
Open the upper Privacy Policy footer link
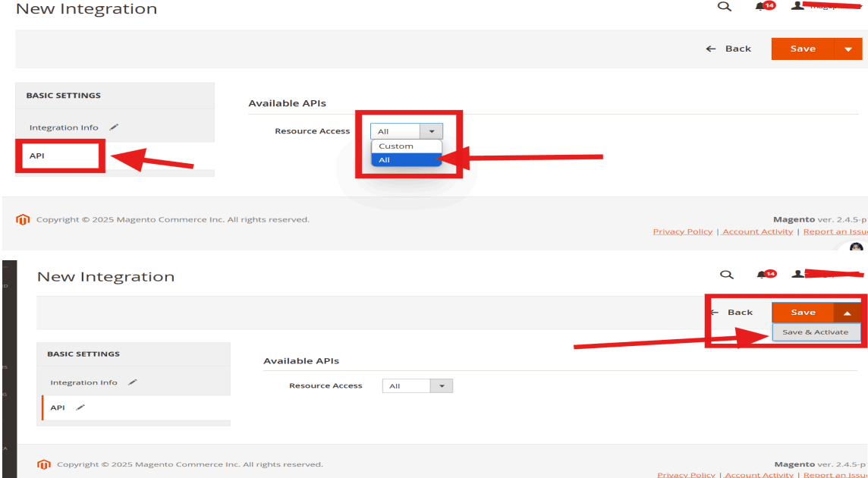683,231
